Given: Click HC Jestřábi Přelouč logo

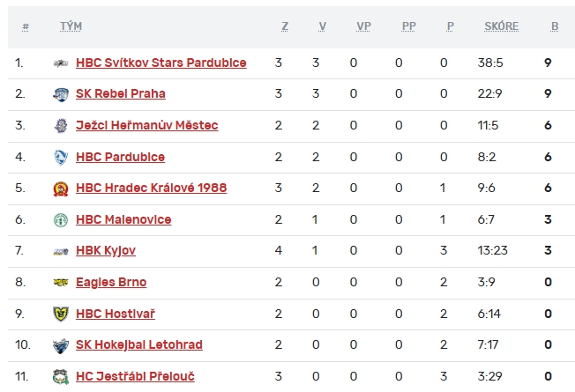Looking at the screenshot, I should pos(61,377).
